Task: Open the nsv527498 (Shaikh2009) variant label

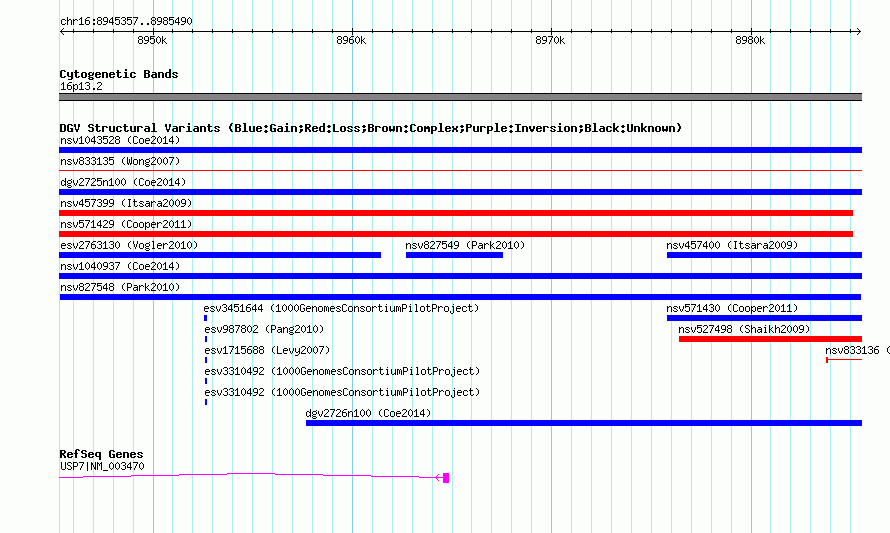Action: (x=744, y=329)
